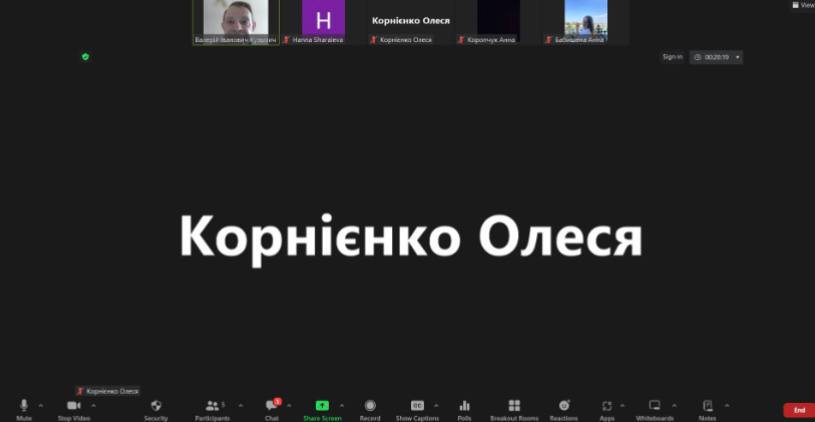
Task: Expand the arrow next to Chat
Action: 289,405
